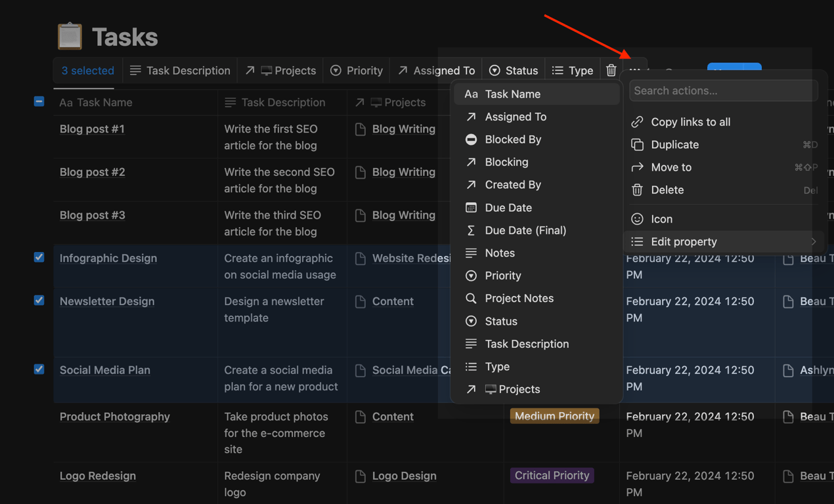This screenshot has width=834, height=504.
Task: Edit Priority from selection toolbar
Action: 357,70
